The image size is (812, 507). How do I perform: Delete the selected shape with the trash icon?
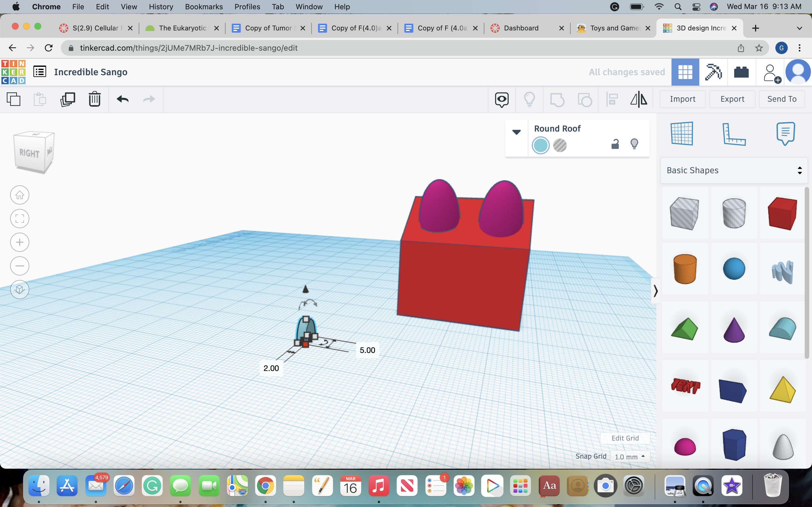point(95,99)
